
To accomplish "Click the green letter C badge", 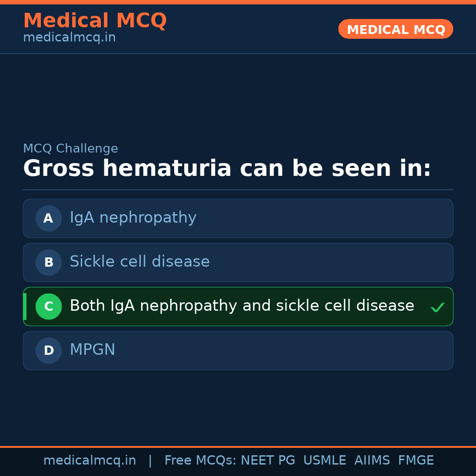I will 48,306.
